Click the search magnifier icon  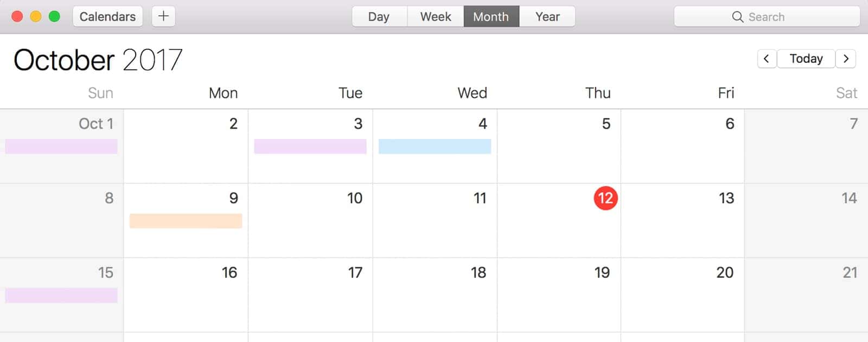(x=737, y=17)
